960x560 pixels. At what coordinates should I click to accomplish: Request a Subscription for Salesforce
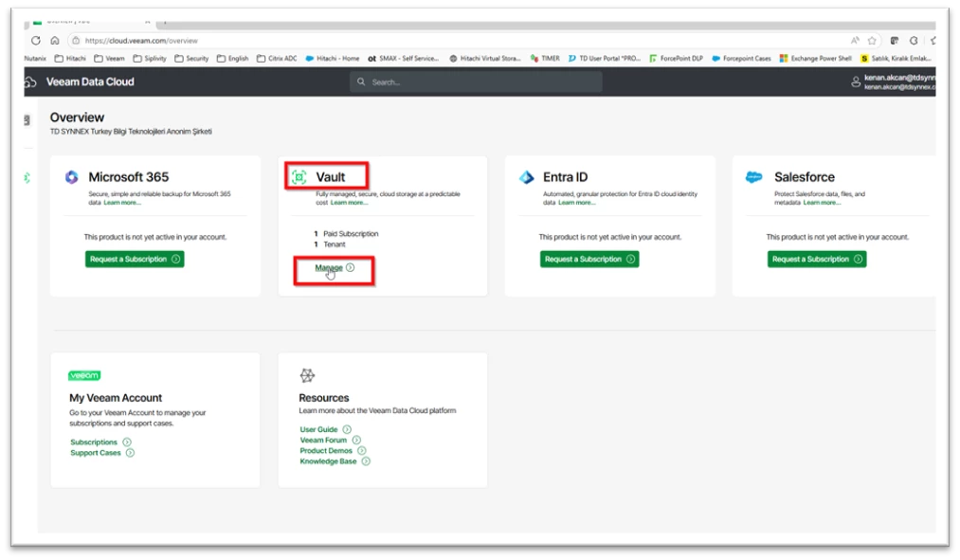(817, 259)
